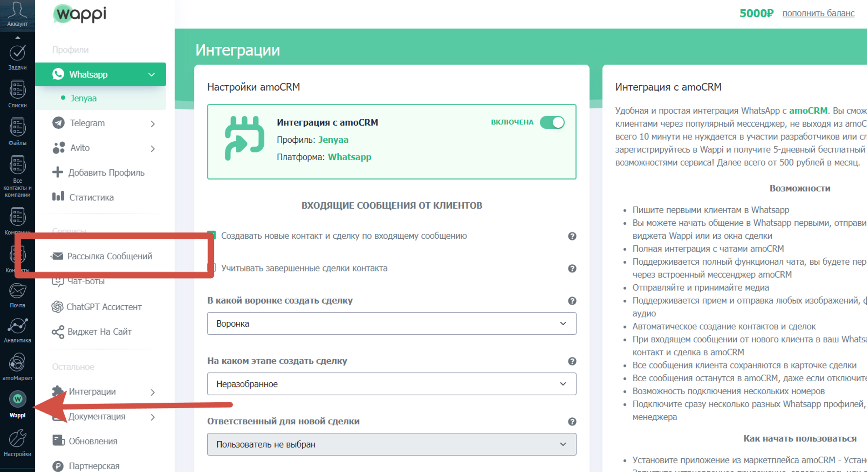Screen dimensions: 868x473
Task: Uncheck Создавать новые контакт и сделку checkbox
Action: pos(211,235)
